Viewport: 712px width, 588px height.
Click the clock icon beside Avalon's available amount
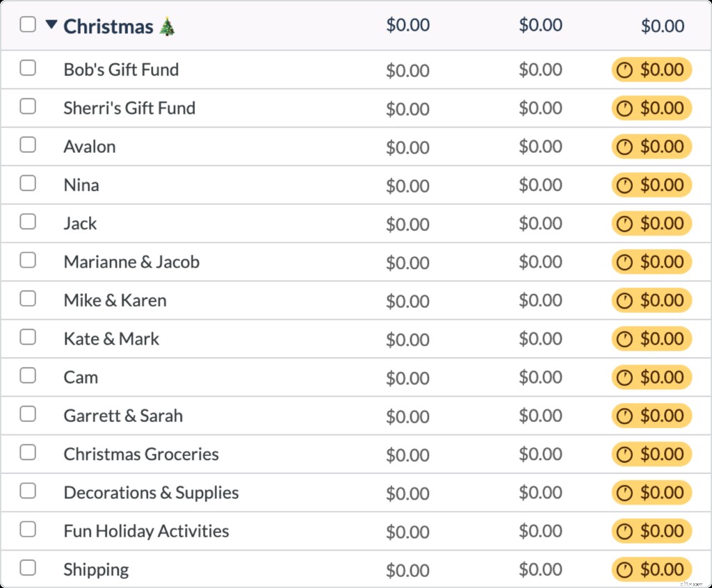(x=624, y=146)
